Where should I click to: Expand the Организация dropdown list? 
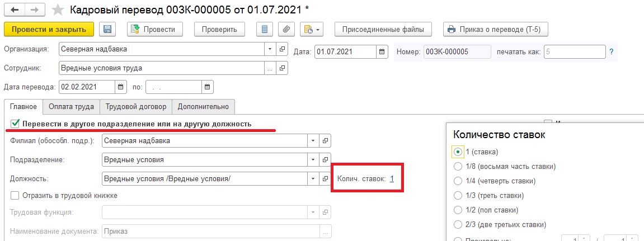point(271,49)
